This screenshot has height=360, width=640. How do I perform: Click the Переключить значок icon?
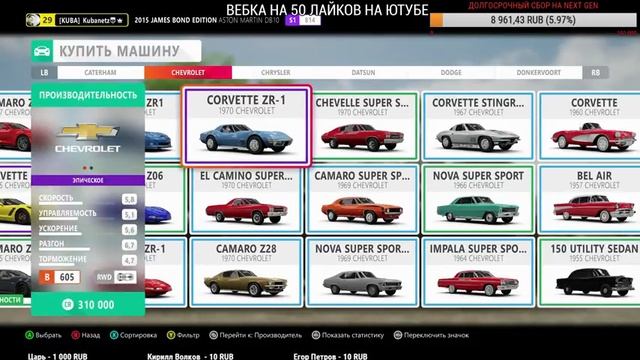coord(398,335)
